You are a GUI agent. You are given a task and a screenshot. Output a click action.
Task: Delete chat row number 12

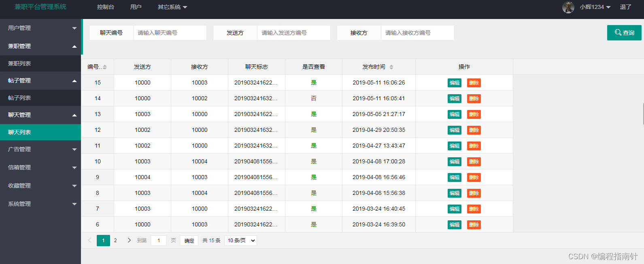point(474,130)
